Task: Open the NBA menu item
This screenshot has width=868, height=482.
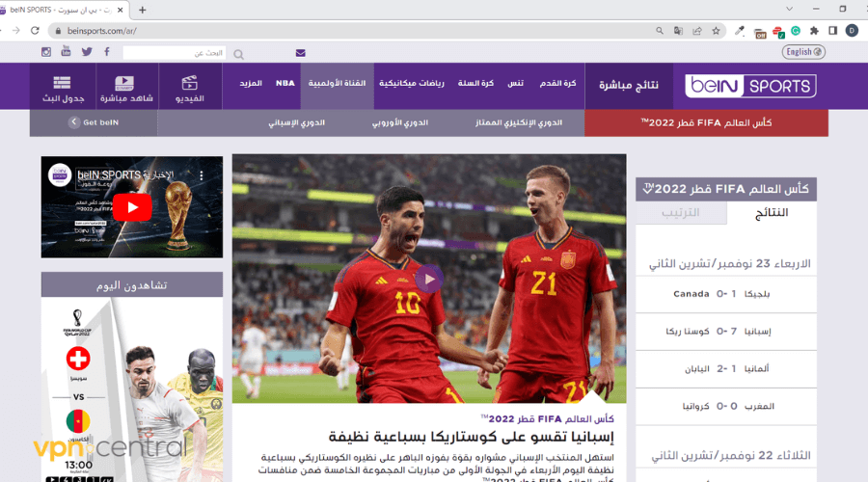Action: pyautogui.click(x=285, y=83)
